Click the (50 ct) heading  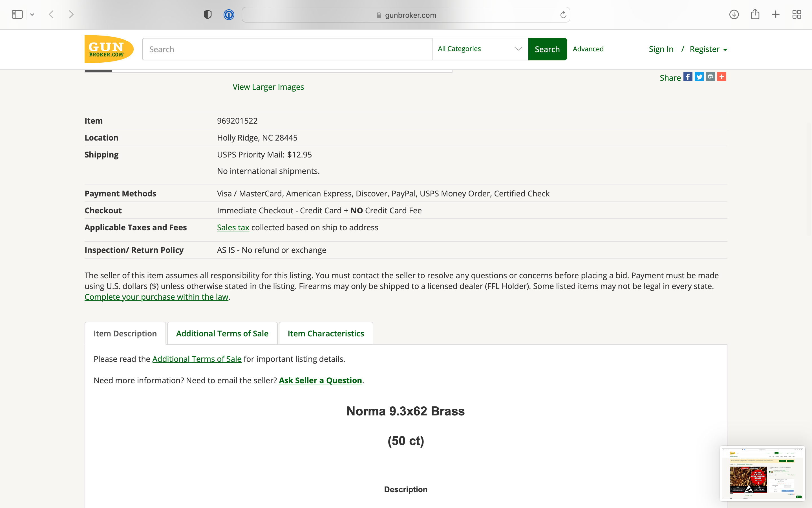click(406, 441)
